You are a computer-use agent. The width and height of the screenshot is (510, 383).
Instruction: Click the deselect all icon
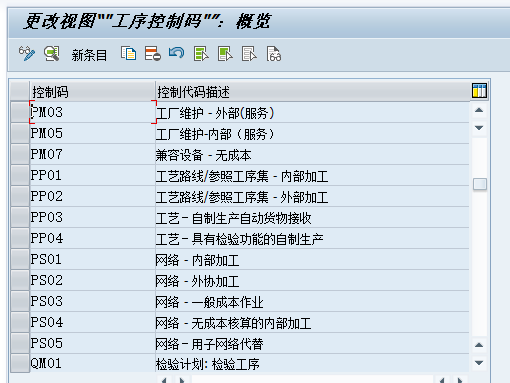[249, 54]
